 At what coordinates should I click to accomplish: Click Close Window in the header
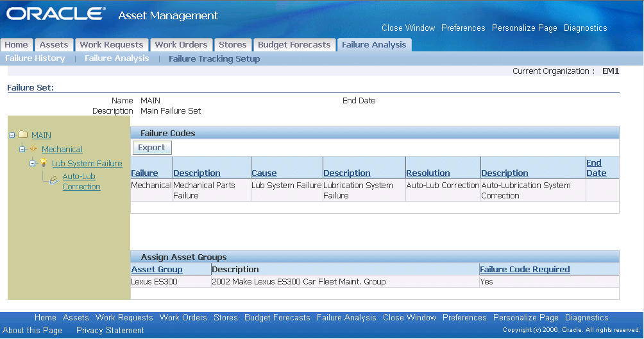coord(408,28)
